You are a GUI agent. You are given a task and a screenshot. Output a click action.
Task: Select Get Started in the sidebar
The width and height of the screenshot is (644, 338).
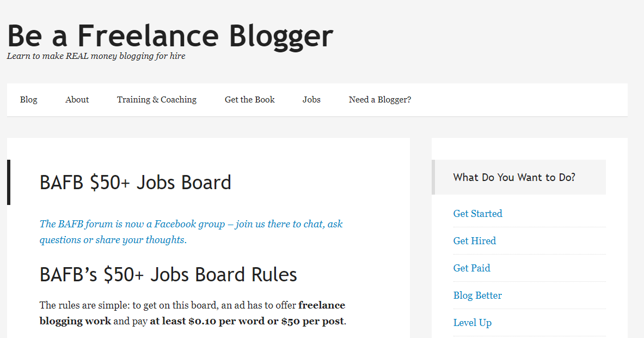tap(477, 213)
